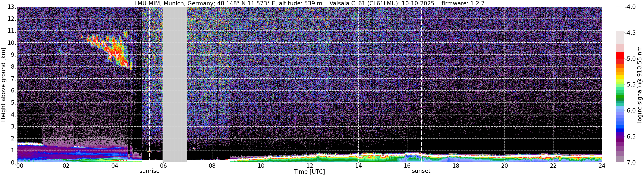Click the colorbar tick label '-6.5'
644x176 pixels.
(x=630, y=136)
